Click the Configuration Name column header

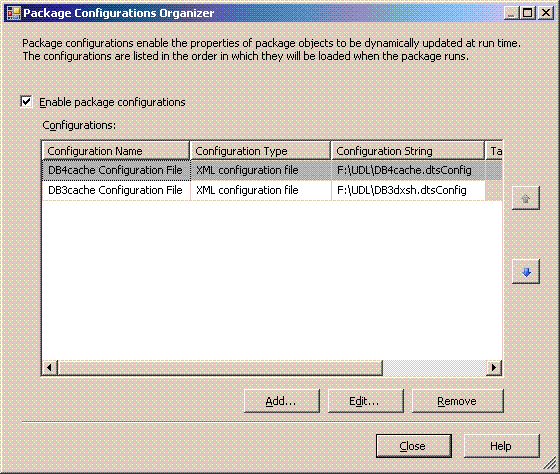coord(116,151)
